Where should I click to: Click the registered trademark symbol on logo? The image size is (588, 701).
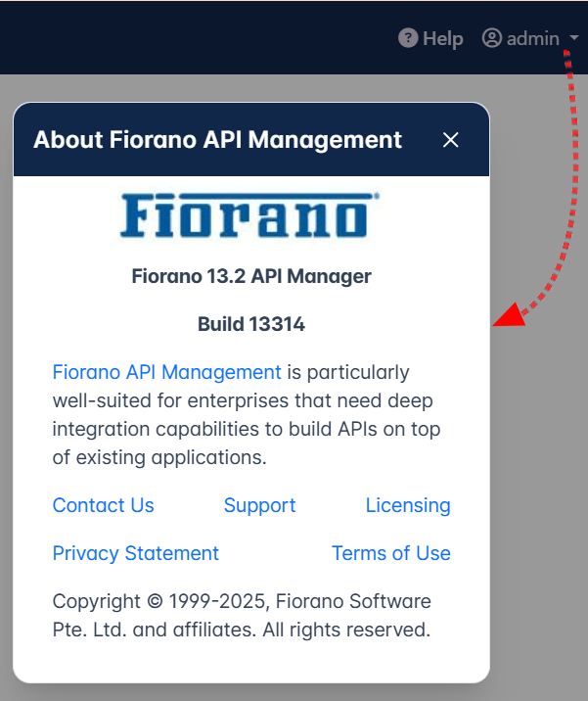tap(377, 197)
